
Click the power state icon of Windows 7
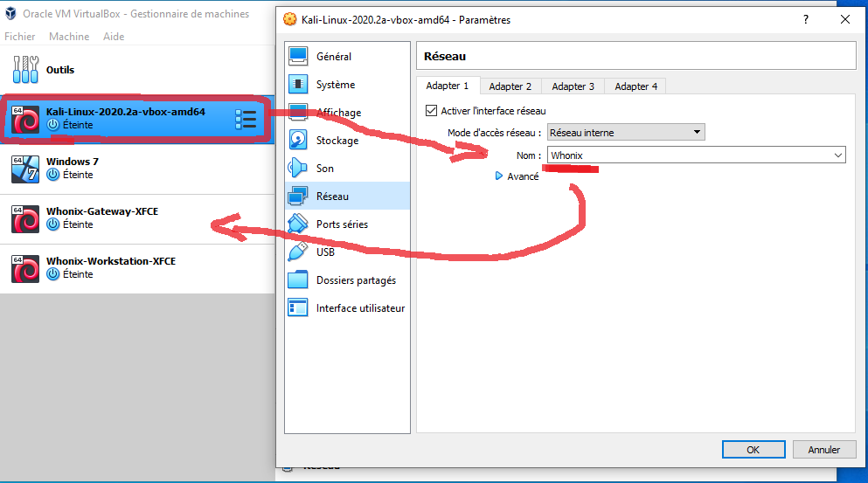coord(53,175)
